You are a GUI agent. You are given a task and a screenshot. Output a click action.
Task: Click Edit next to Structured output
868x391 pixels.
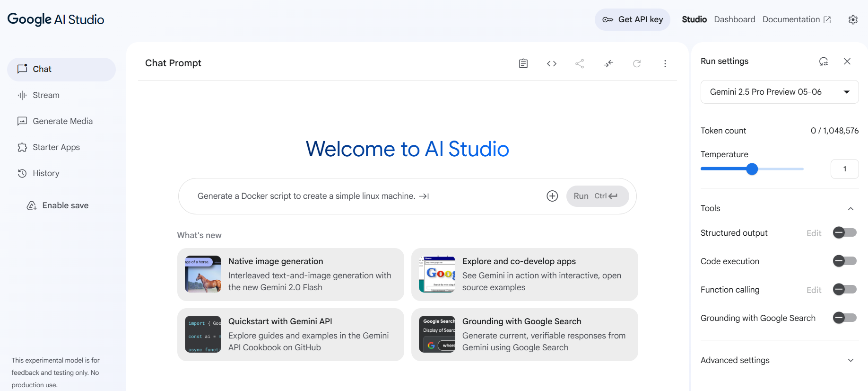pyautogui.click(x=814, y=233)
